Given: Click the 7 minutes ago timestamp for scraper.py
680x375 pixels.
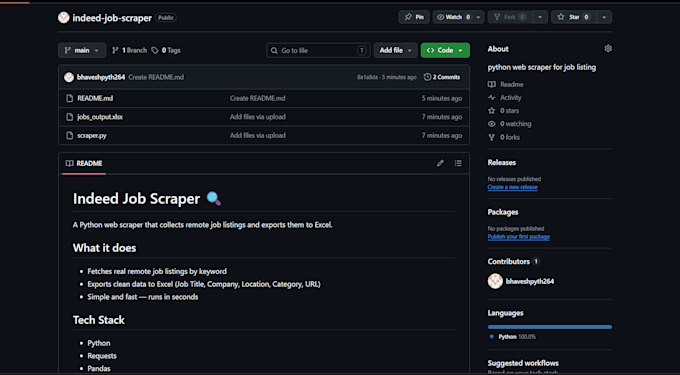Looking at the screenshot, I should pyautogui.click(x=442, y=136).
